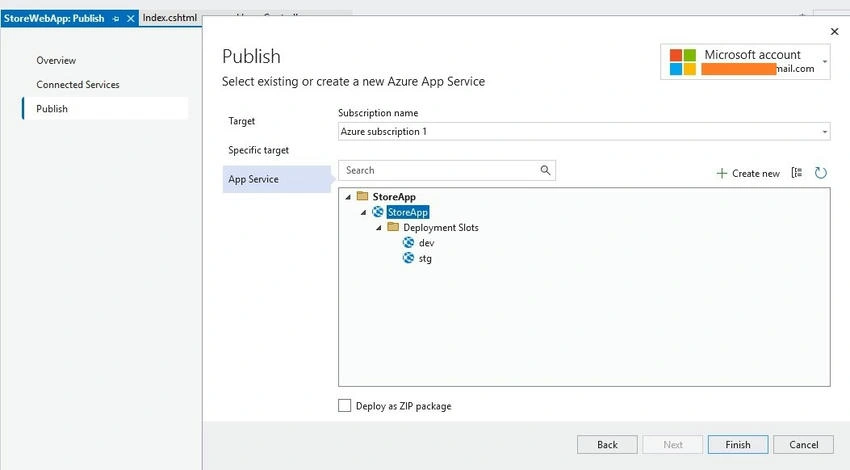This screenshot has width=850, height=470.
Task: Select the dev deployment slot globe icon
Action: [x=408, y=242]
